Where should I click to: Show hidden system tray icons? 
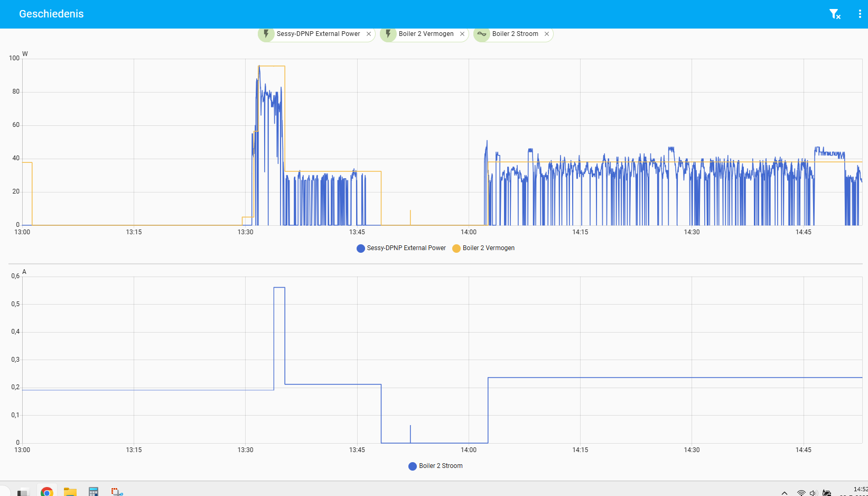click(785, 493)
